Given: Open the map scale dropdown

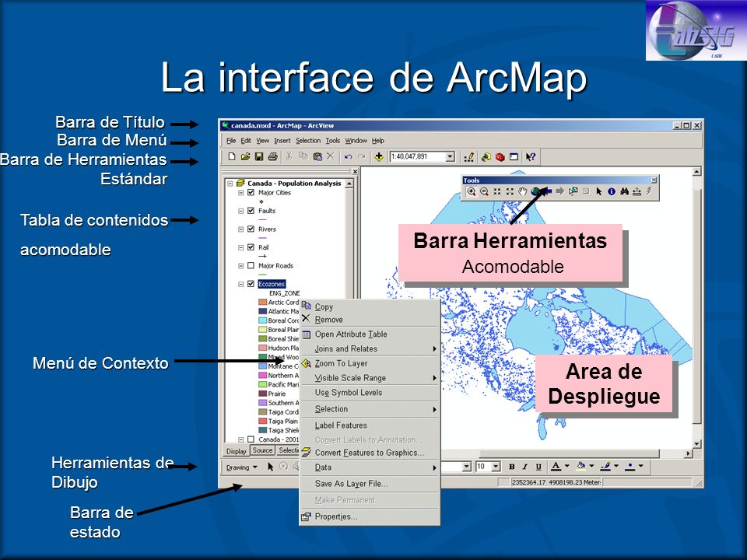Looking at the screenshot, I should 451,156.
